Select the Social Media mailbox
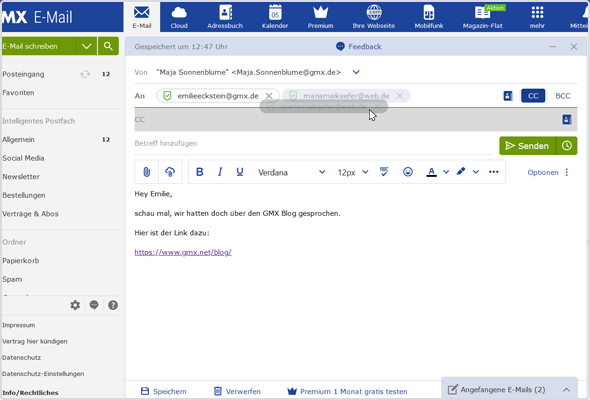590x400 pixels. [x=23, y=158]
